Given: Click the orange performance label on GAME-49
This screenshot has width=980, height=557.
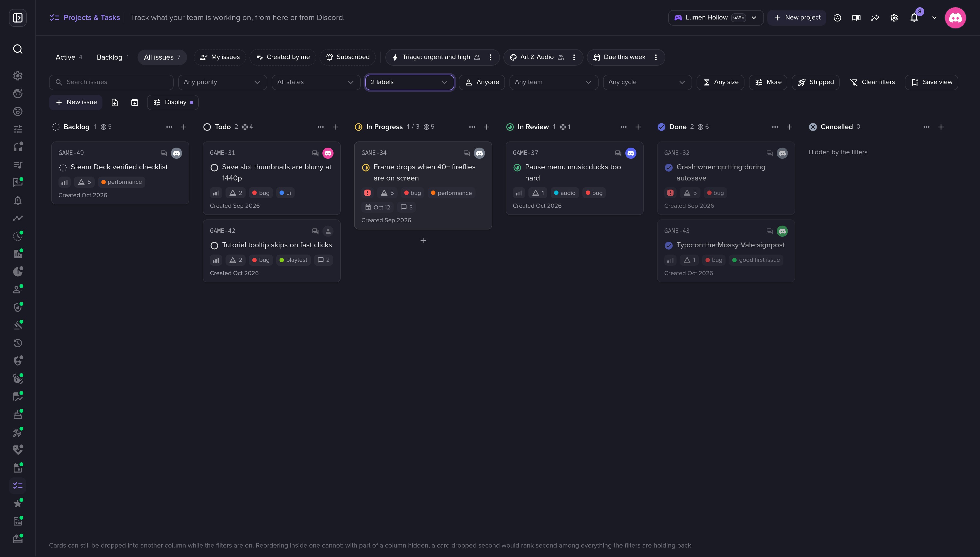Looking at the screenshot, I should pos(121,182).
